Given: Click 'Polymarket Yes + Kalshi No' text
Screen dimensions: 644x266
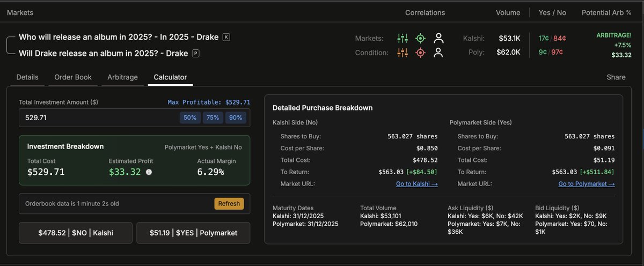Looking at the screenshot, I should coord(203,147).
